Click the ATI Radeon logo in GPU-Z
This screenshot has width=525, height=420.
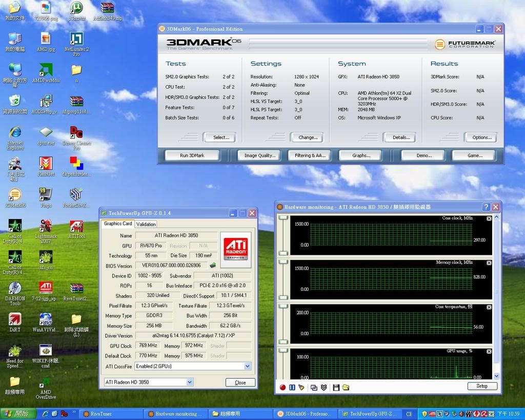pos(235,249)
